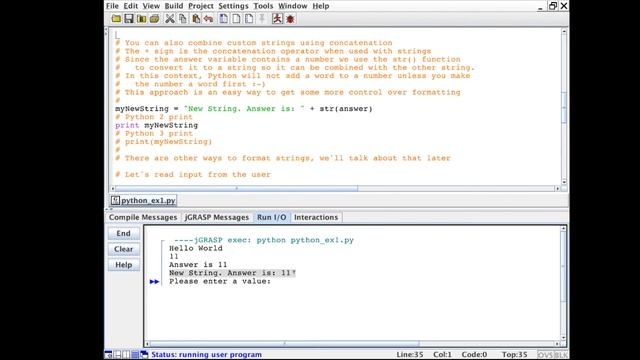Switch to Compile Messages tab
The height and width of the screenshot is (360, 640).
pyautogui.click(x=143, y=218)
